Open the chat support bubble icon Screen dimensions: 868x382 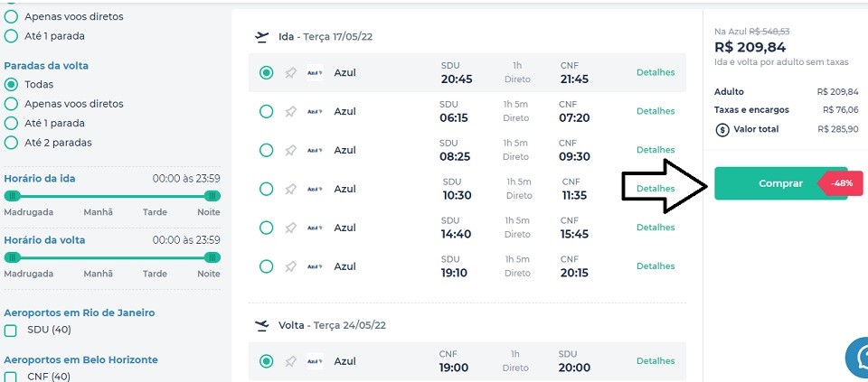tap(856, 359)
